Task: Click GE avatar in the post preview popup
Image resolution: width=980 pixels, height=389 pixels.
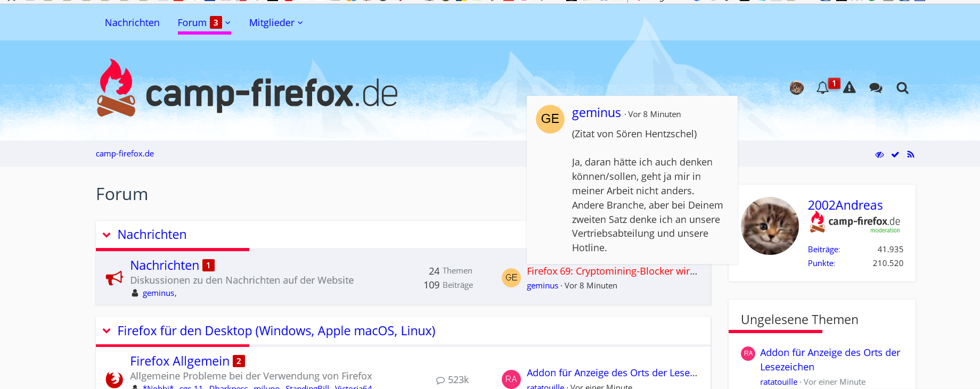Action: tap(550, 119)
